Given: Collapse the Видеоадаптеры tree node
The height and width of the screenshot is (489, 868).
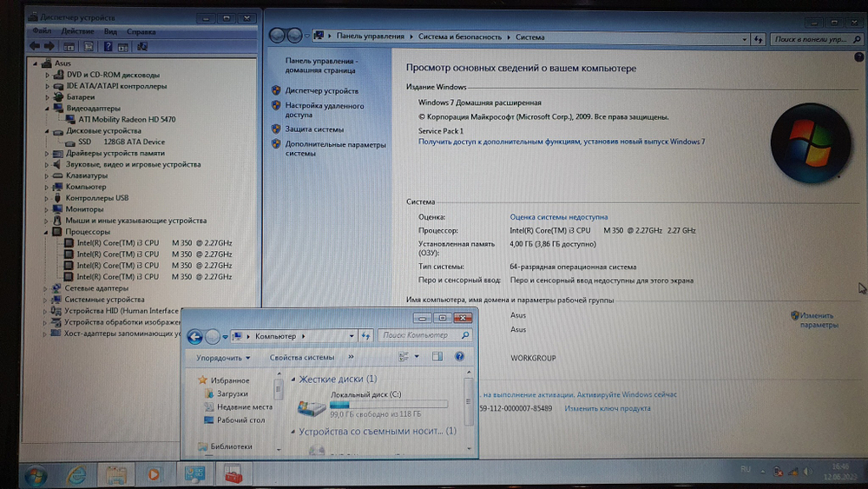Looking at the screenshot, I should 49,109.
